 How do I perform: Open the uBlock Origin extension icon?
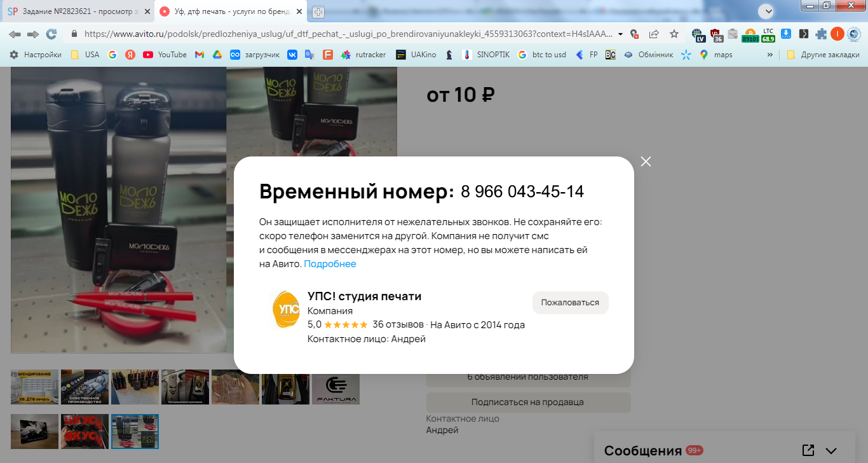point(716,34)
